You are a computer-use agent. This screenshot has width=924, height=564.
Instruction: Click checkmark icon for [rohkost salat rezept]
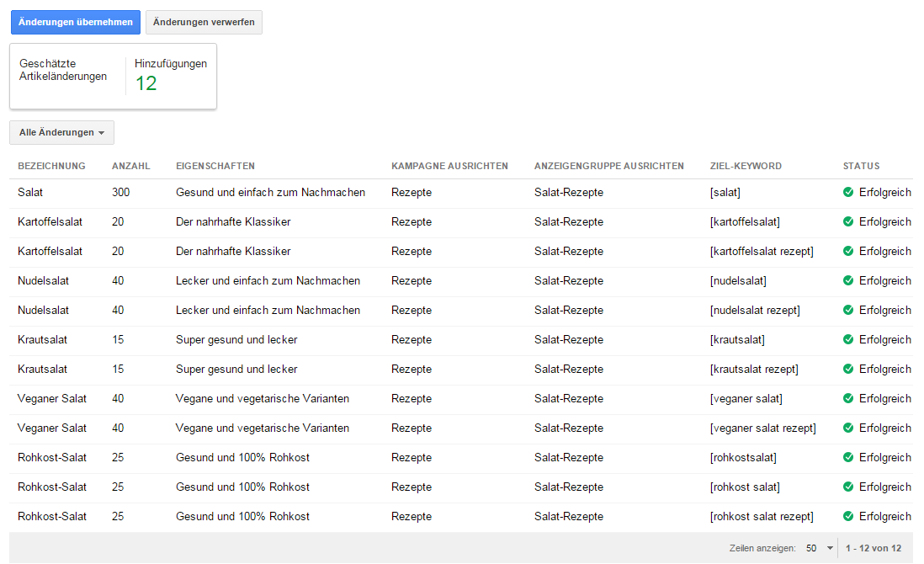point(848,517)
